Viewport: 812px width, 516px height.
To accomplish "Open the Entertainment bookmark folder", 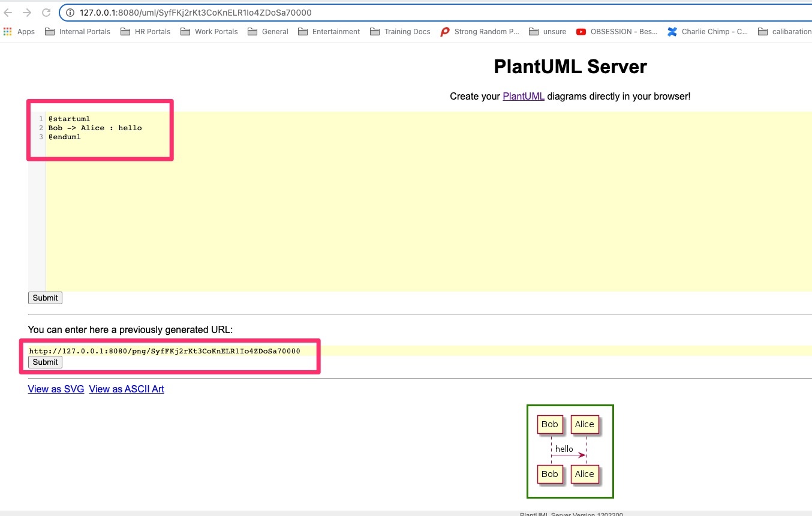I will (x=329, y=32).
